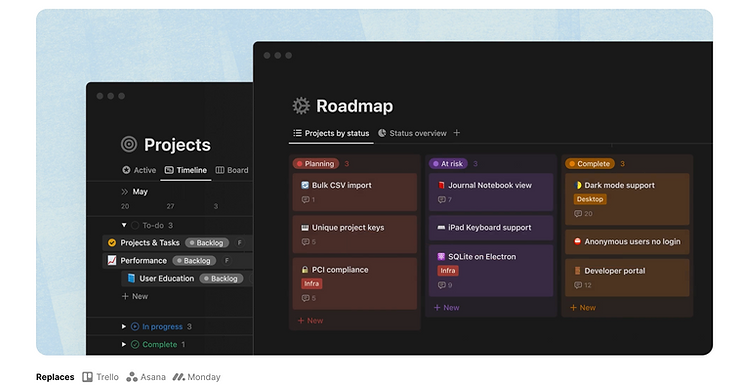This screenshot has height=388, width=740.
Task: Click the PCI compliance lock icon
Action: tap(305, 270)
